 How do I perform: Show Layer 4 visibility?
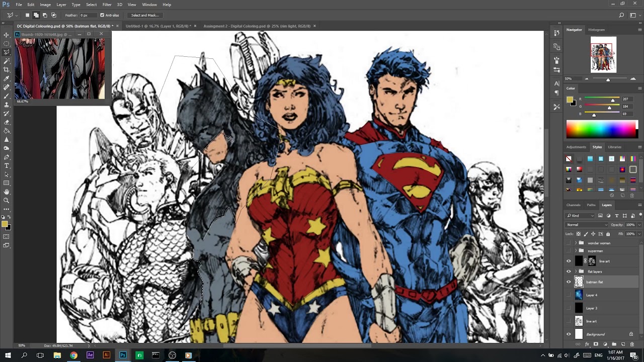pyautogui.click(x=569, y=295)
